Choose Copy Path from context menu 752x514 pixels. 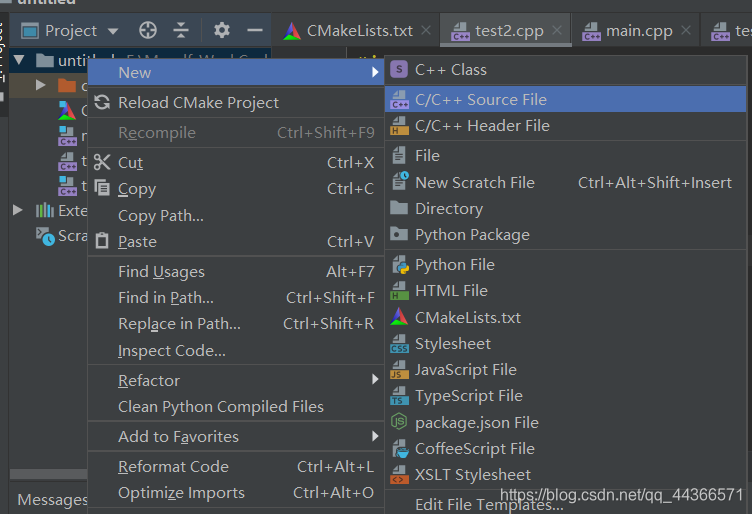(236, 216)
